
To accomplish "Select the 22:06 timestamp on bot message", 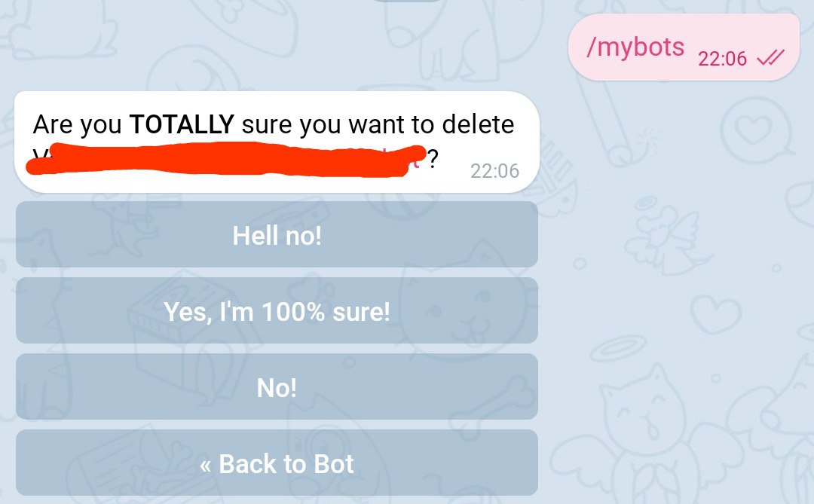I will [x=494, y=171].
